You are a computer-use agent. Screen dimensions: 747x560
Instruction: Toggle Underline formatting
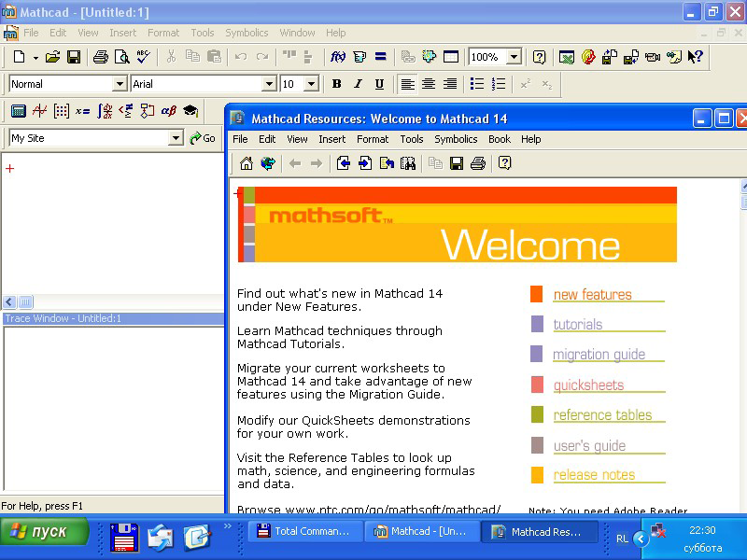click(x=379, y=84)
